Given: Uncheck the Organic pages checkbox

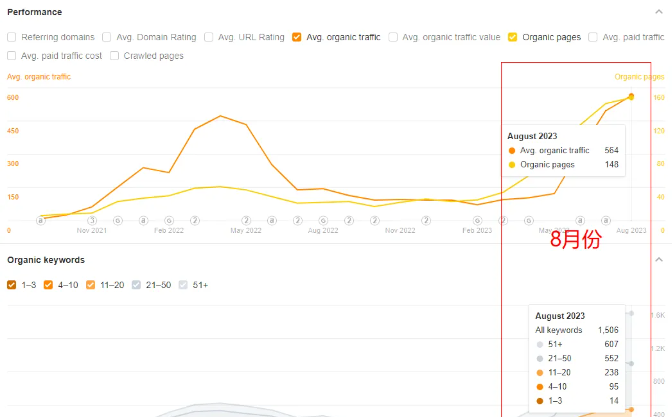Looking at the screenshot, I should pyautogui.click(x=513, y=37).
